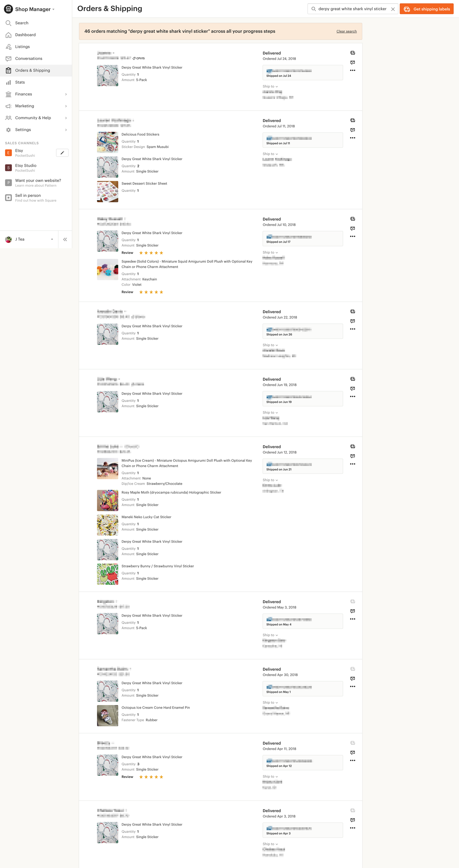Click the Delicious Food Stickers thumbnail
Viewport: 459px width, 868px height.
108,143
